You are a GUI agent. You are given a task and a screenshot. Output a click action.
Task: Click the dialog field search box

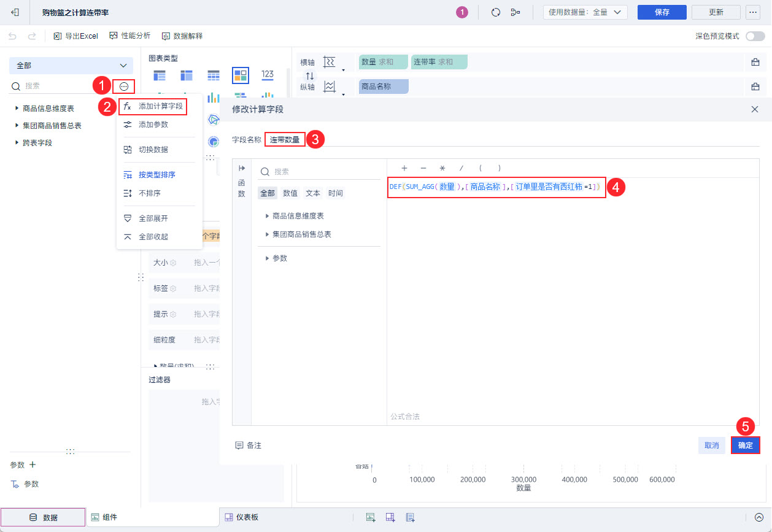[x=319, y=172]
